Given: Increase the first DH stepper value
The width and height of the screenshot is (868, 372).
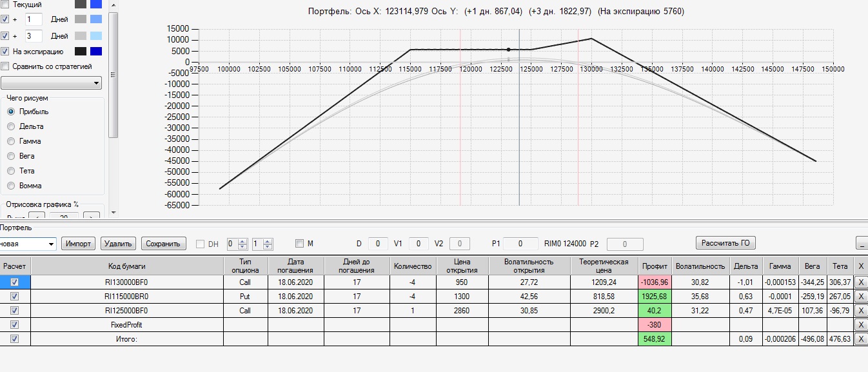Looking at the screenshot, I should click(242, 241).
